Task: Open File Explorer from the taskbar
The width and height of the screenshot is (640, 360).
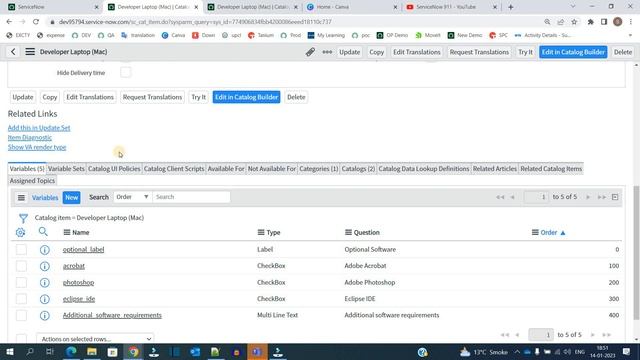Action: [92, 352]
